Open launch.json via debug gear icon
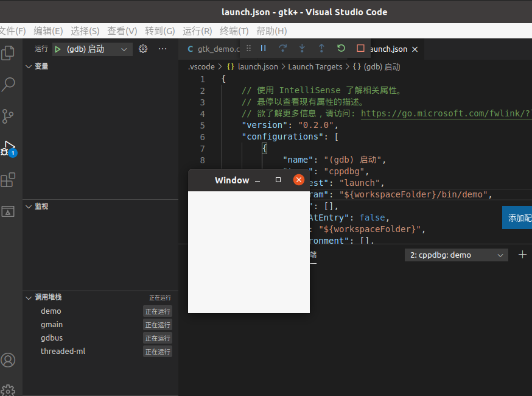Viewport: 532px width, 396px height. [x=143, y=49]
